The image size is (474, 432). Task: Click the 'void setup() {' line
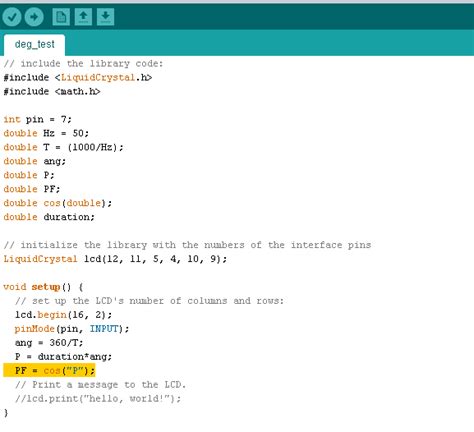click(x=43, y=287)
